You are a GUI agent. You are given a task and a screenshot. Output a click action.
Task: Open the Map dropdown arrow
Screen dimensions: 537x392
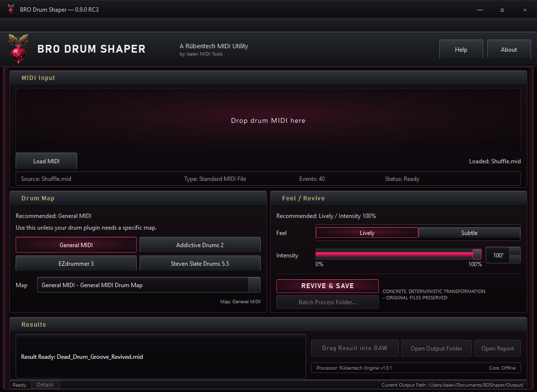(254, 285)
